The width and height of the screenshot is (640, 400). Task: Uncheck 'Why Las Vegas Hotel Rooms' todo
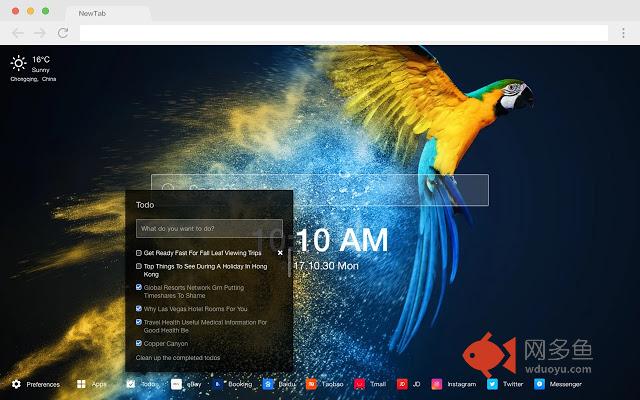click(139, 309)
